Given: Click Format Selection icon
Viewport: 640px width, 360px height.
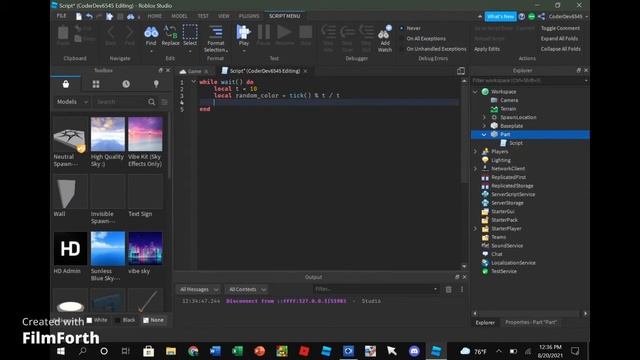Looking at the screenshot, I should 216,32.
